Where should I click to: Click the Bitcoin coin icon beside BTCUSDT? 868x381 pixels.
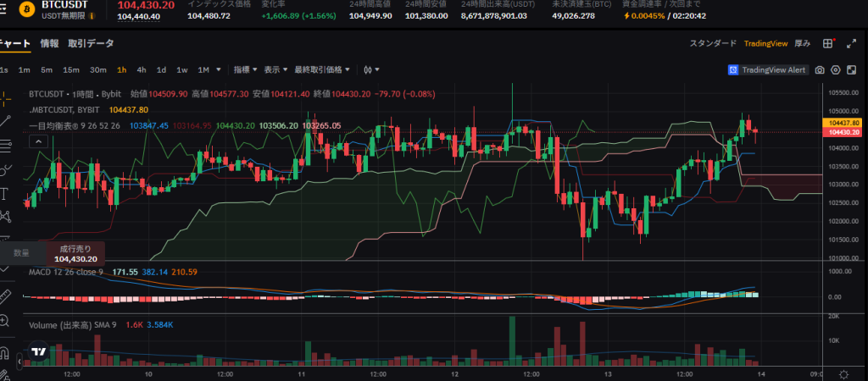click(x=8, y=8)
